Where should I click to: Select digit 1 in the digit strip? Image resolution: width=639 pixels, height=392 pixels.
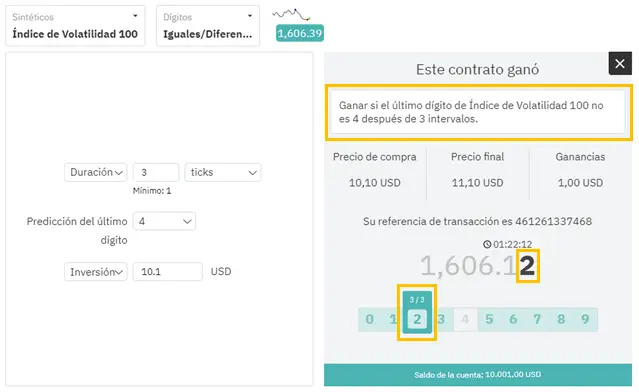(x=392, y=319)
